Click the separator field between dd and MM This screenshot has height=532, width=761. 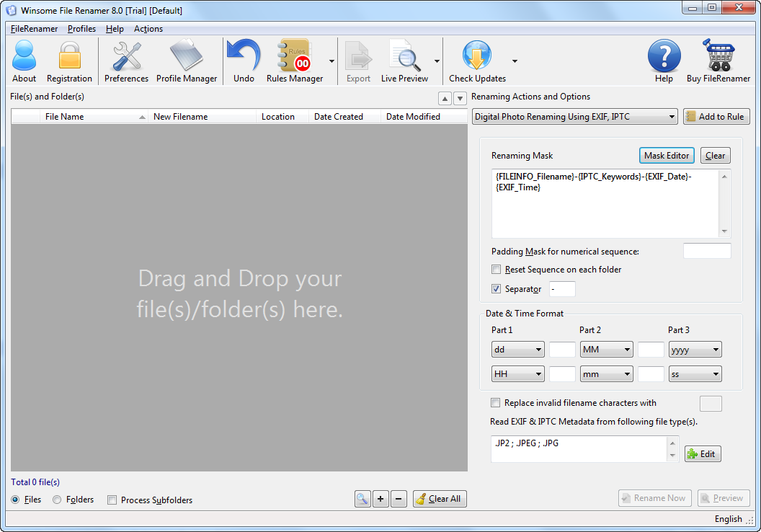[562, 350]
